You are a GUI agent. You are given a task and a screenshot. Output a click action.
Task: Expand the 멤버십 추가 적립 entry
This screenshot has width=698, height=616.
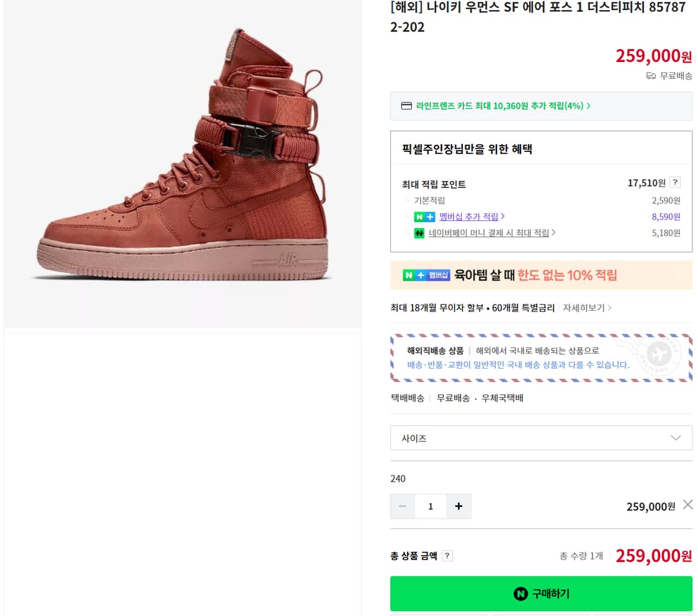[x=470, y=217]
